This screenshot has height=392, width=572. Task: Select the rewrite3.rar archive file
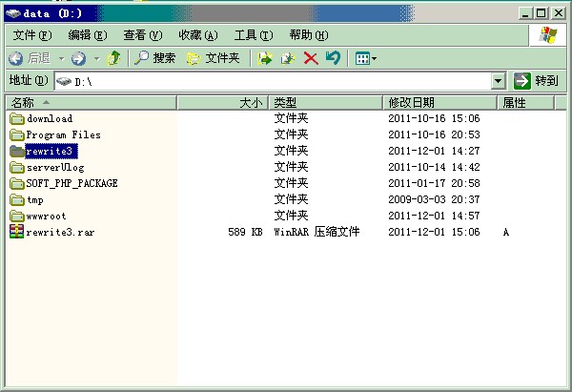tap(59, 232)
